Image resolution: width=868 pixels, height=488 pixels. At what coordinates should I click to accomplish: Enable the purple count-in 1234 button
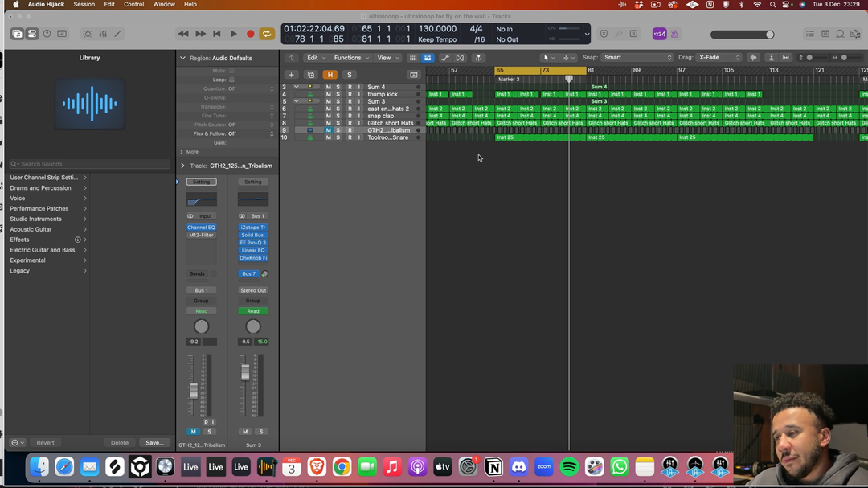click(x=659, y=34)
